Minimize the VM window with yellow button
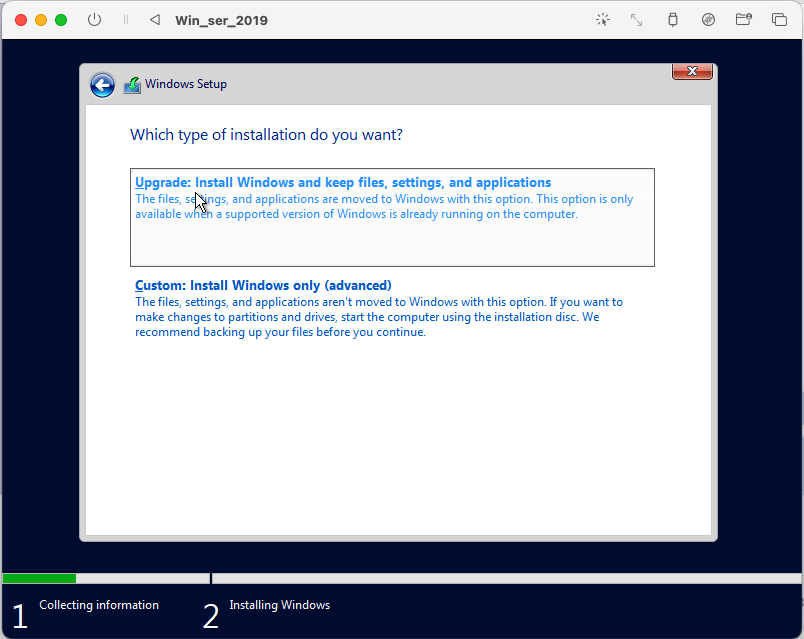 point(41,20)
